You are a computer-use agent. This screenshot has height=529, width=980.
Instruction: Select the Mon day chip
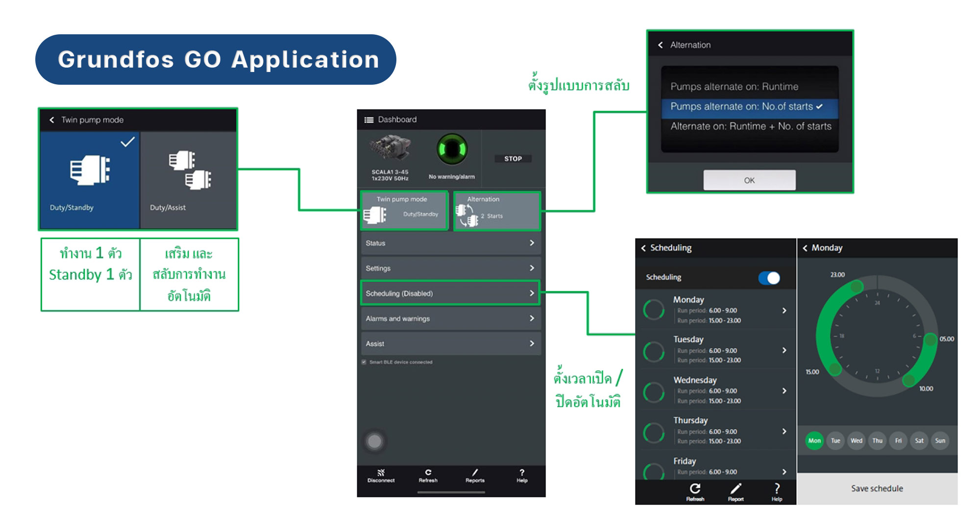click(x=814, y=441)
